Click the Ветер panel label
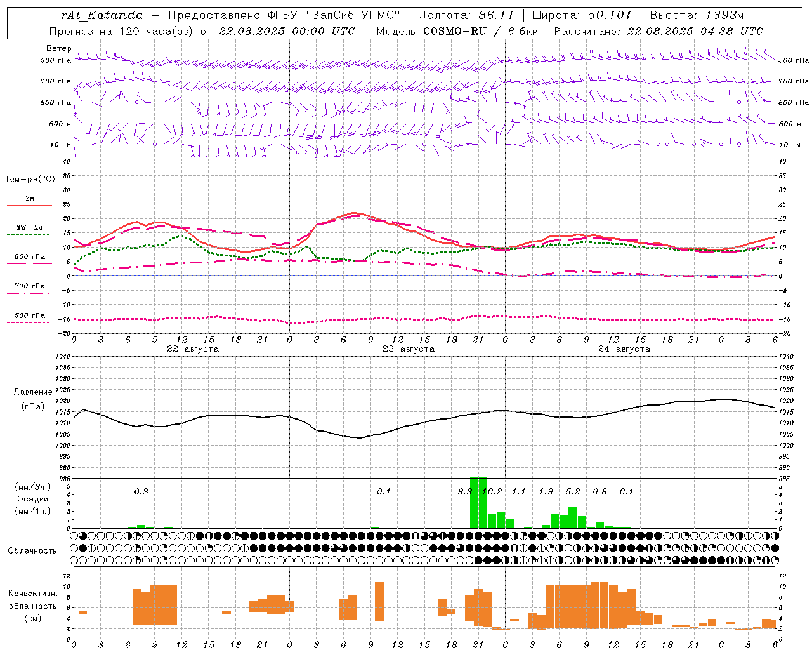 pyautogui.click(x=58, y=48)
